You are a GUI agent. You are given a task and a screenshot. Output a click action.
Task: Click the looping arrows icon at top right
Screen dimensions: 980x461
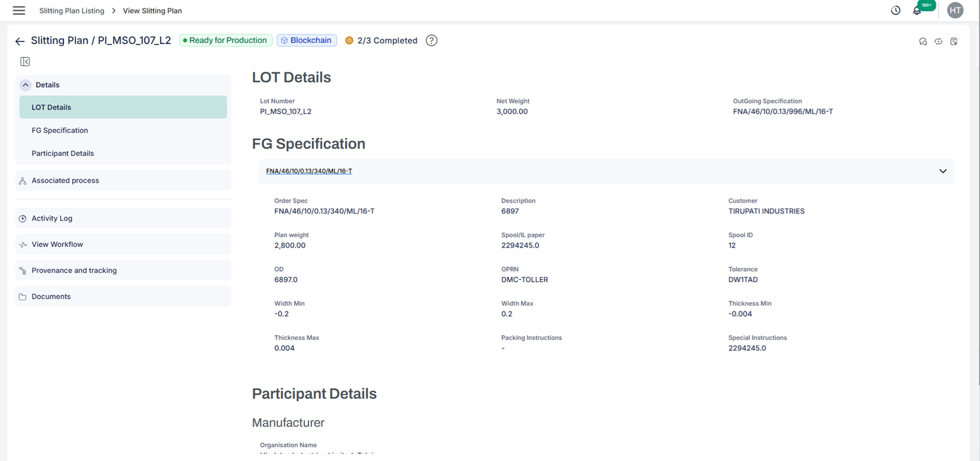point(938,42)
